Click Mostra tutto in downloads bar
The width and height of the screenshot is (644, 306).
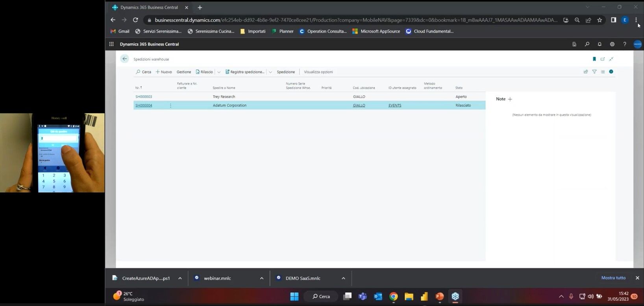(613, 278)
